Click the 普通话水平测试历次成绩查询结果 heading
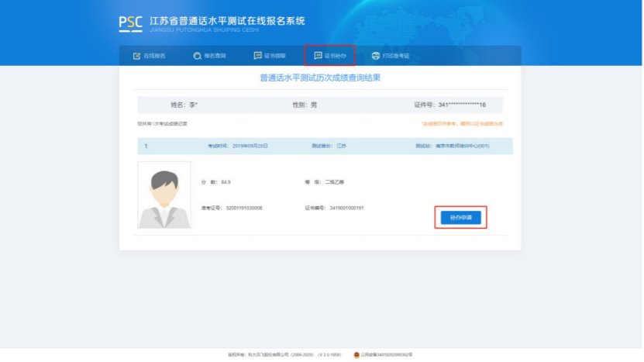644x362 pixels. (x=320, y=78)
